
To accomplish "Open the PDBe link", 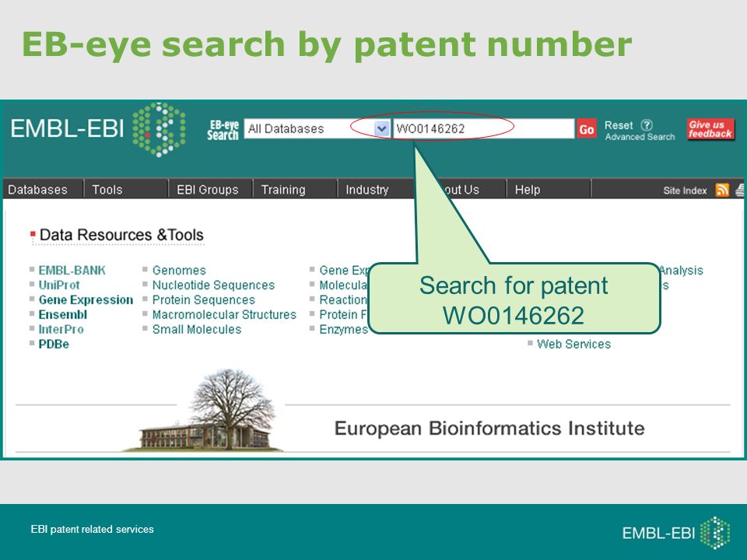I will click(54, 345).
